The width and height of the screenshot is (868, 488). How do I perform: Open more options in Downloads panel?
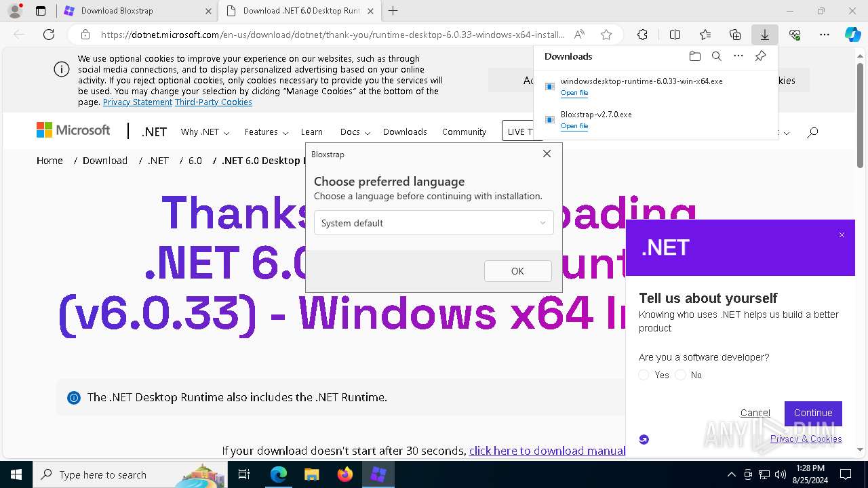(x=738, y=56)
